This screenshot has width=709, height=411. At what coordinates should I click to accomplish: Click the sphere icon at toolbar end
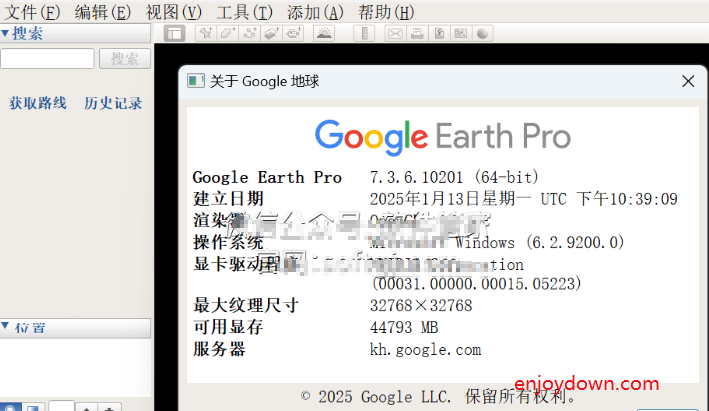click(x=482, y=33)
